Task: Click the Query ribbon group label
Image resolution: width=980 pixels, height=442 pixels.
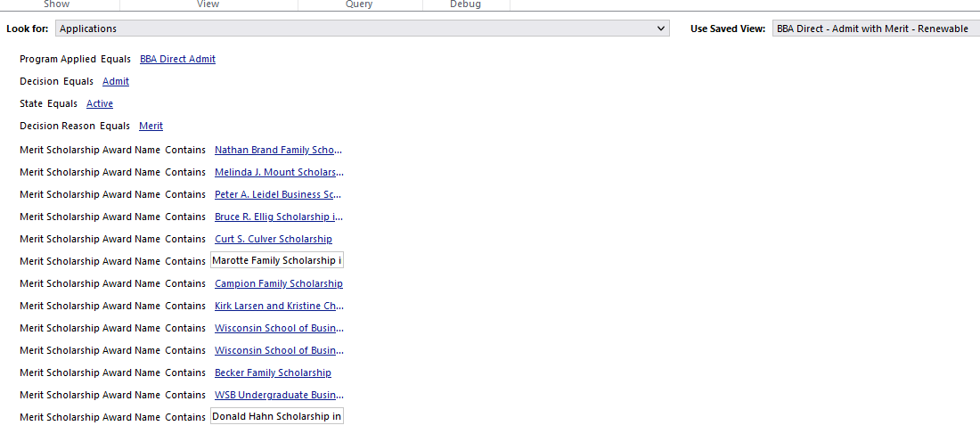Action: (x=359, y=4)
